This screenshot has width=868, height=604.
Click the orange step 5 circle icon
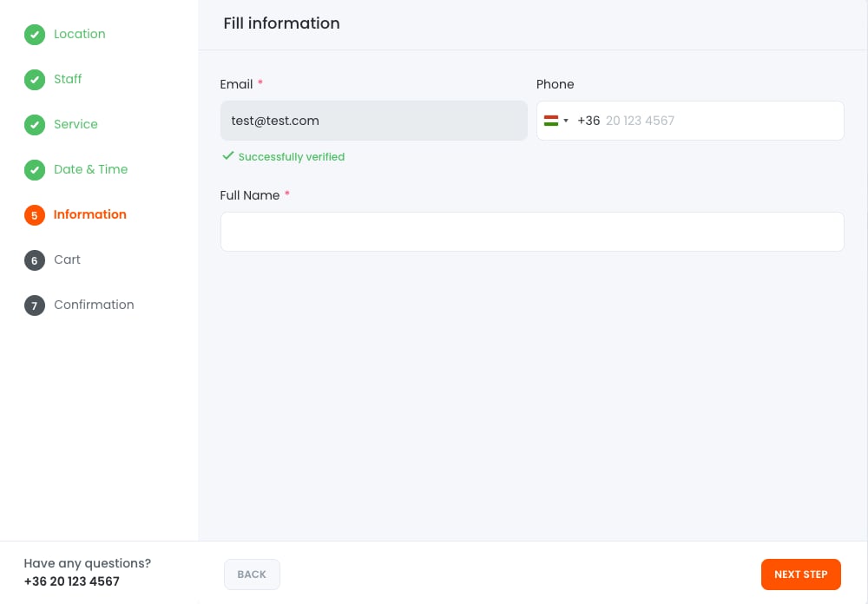[x=34, y=215]
